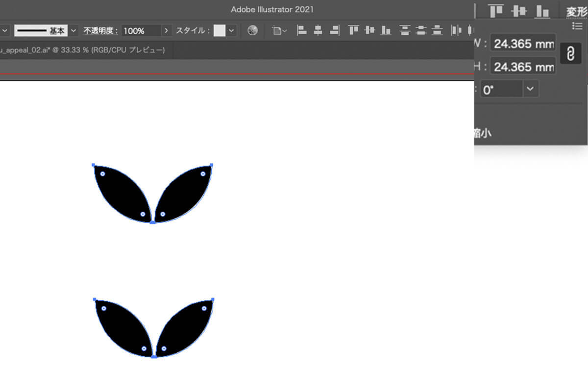Screen dimensions: 588x392
Task: Open the graphic style swatch dropdown
Action: (x=231, y=30)
